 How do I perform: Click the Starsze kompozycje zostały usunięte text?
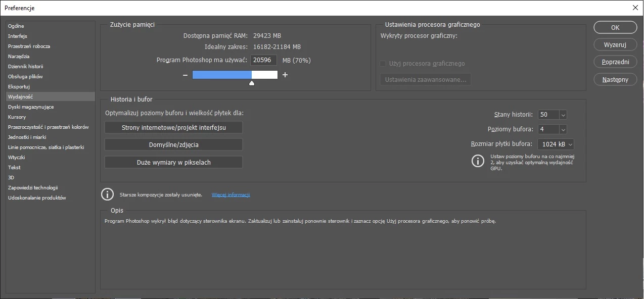pyautogui.click(x=161, y=194)
